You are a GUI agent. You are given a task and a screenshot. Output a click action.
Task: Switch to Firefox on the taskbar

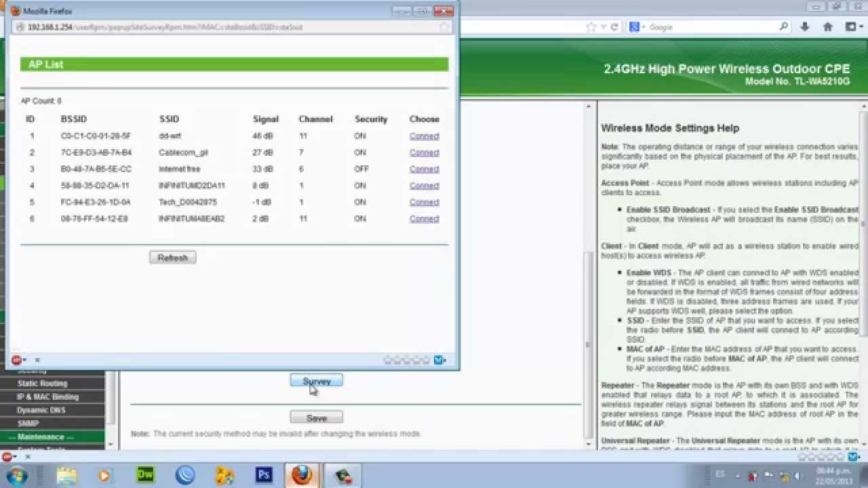pyautogui.click(x=302, y=476)
